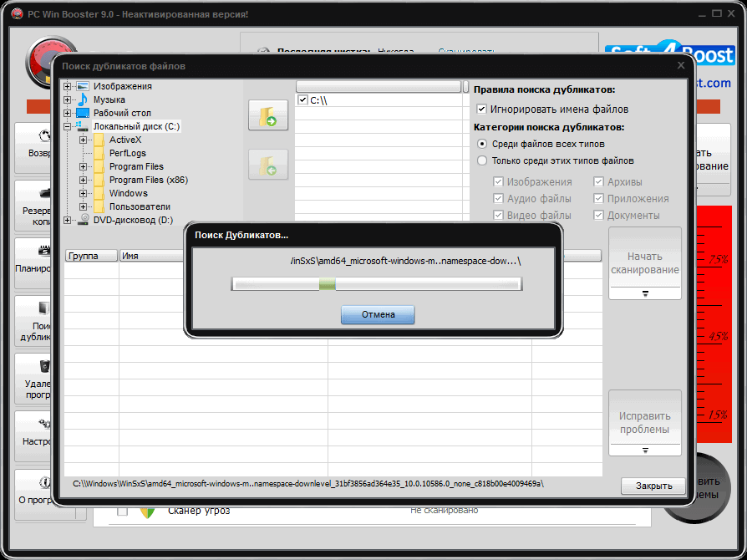
Task: Click the Сканер угроз shield icon
Action: point(148,512)
